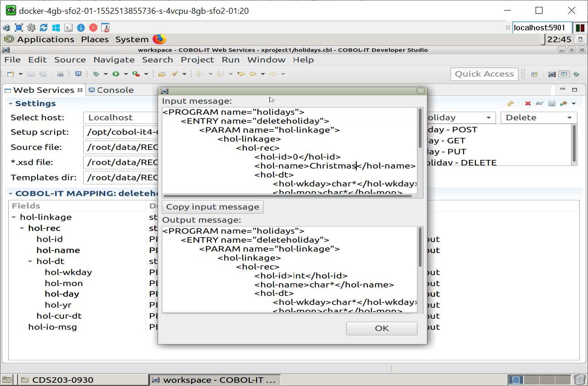
Task: Collapse the Settings section
Action: (10, 104)
